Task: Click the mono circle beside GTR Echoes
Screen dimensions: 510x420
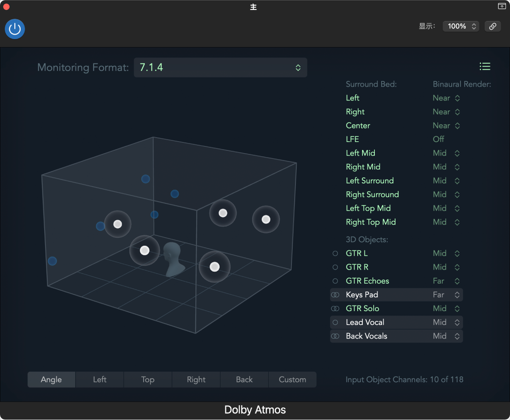Action: point(335,281)
